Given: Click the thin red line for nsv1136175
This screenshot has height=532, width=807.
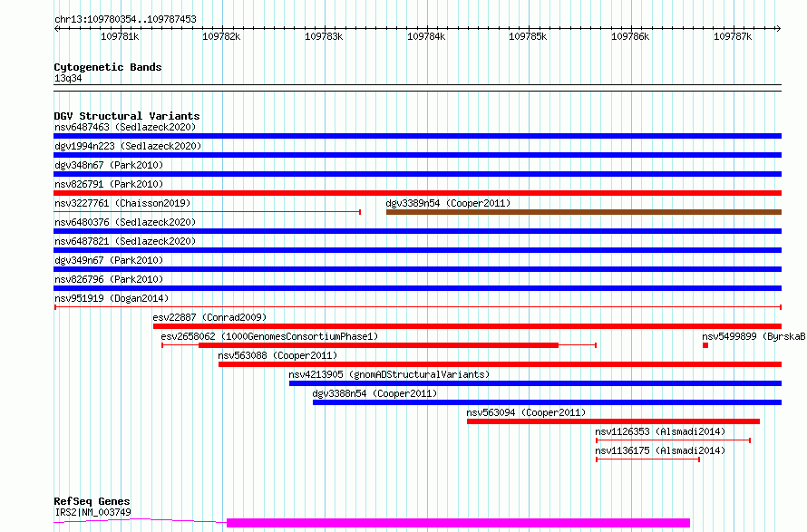Looking at the screenshot, I should coord(648,459).
